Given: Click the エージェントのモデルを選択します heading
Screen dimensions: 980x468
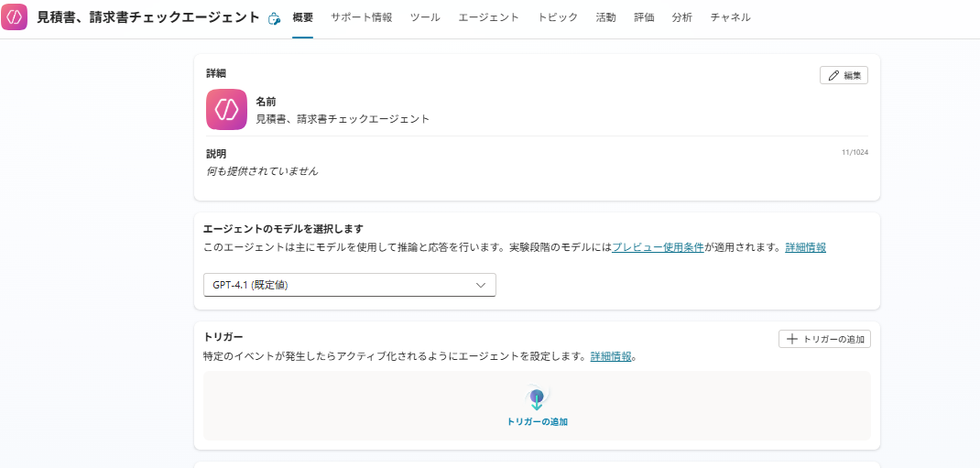Looking at the screenshot, I should pos(284,229).
